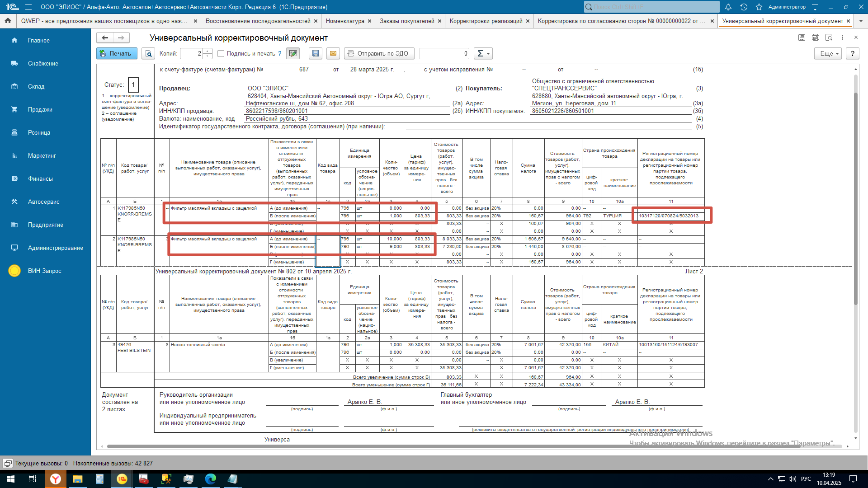Close the Номенклатура tab
The image size is (868, 488).
tap(369, 21)
